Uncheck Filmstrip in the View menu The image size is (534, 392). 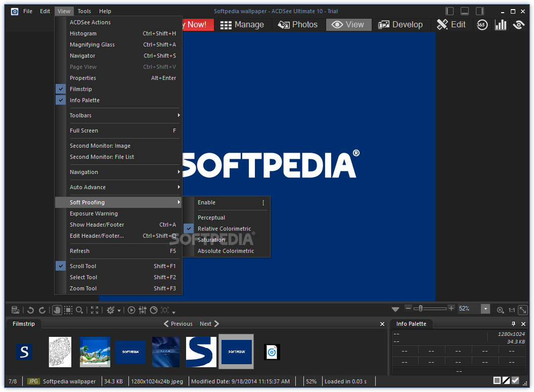click(x=118, y=89)
